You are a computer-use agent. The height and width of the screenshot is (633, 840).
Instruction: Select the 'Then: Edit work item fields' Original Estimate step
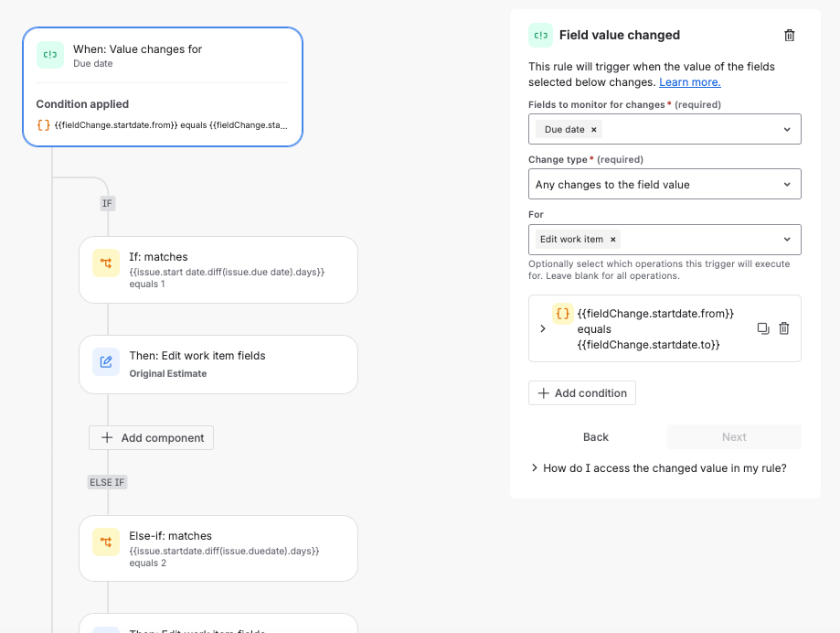coord(218,363)
